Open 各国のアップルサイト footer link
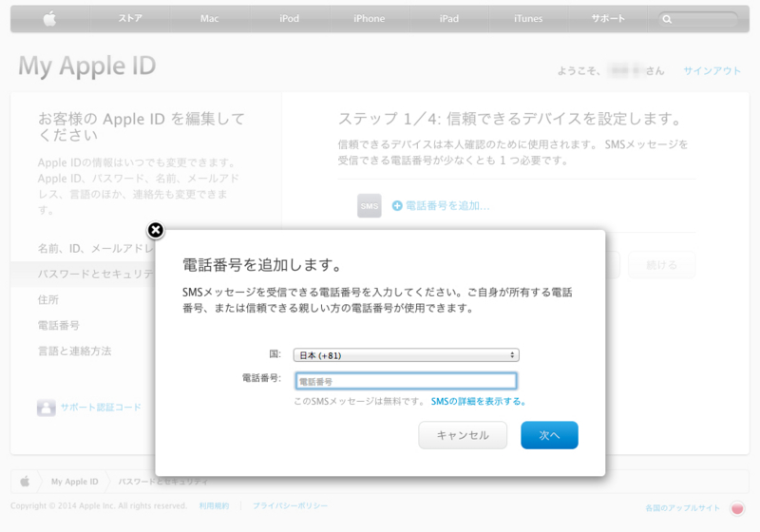The height and width of the screenshot is (532, 760). click(682, 507)
